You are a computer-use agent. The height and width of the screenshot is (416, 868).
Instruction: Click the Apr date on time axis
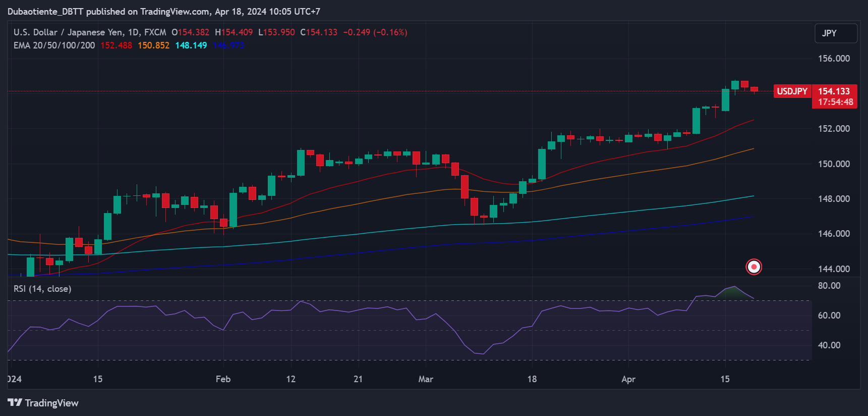coord(628,379)
